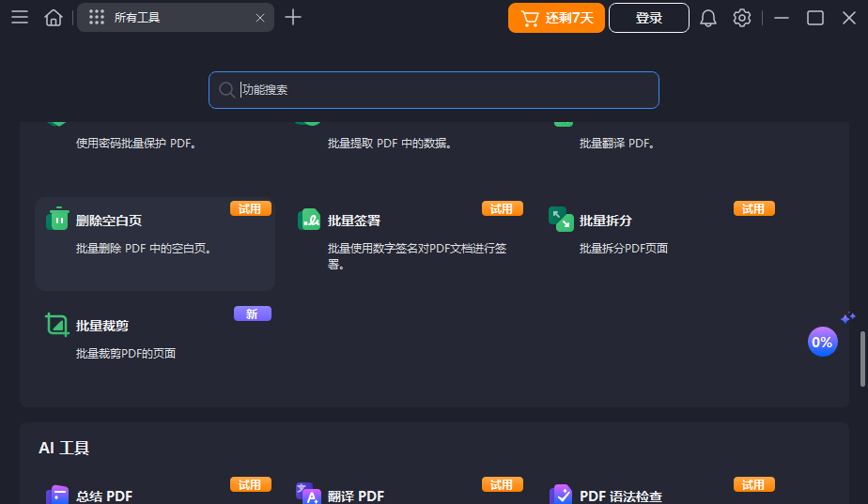Image resolution: width=868 pixels, height=504 pixels.
Task: Click the 总结 PDF title
Action: (104, 496)
